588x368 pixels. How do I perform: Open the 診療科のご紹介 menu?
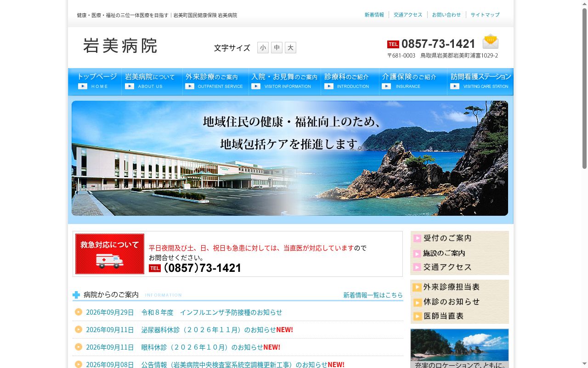(x=350, y=81)
